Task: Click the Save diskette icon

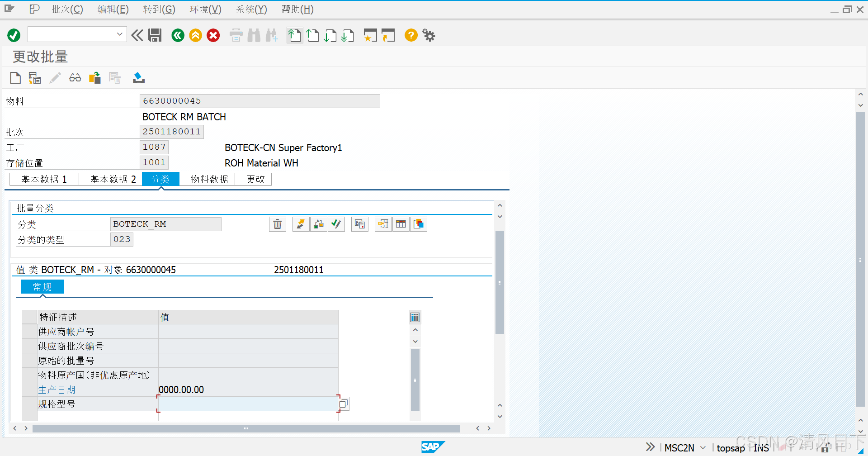Action: [x=155, y=35]
